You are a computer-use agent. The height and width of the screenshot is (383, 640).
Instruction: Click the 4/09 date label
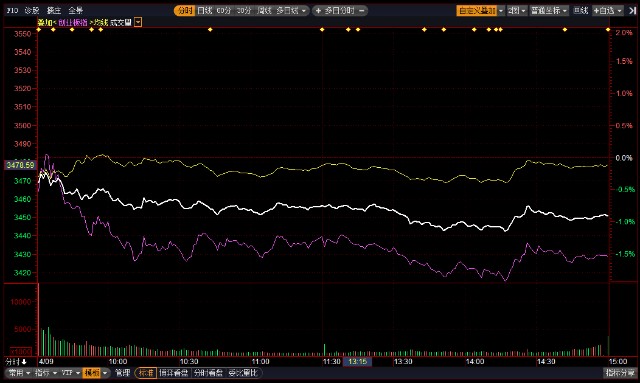(46, 361)
